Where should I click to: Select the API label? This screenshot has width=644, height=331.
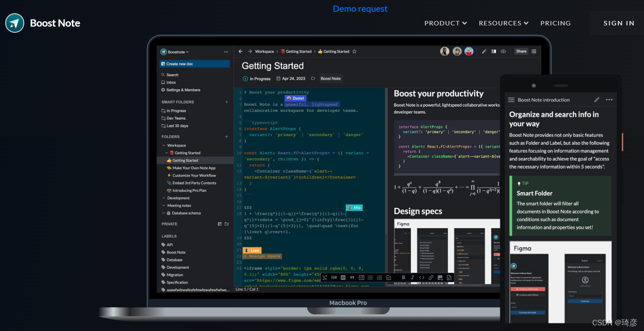click(167, 245)
